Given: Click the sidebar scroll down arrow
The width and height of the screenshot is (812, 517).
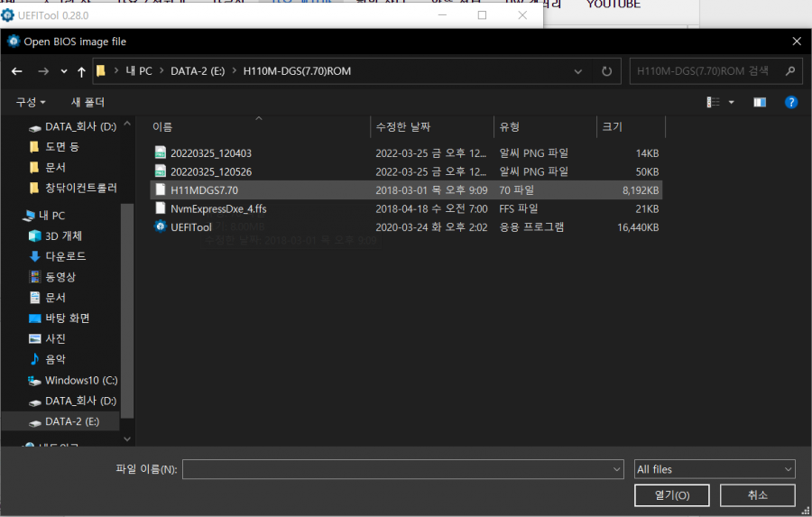Looking at the screenshot, I should click(x=127, y=439).
